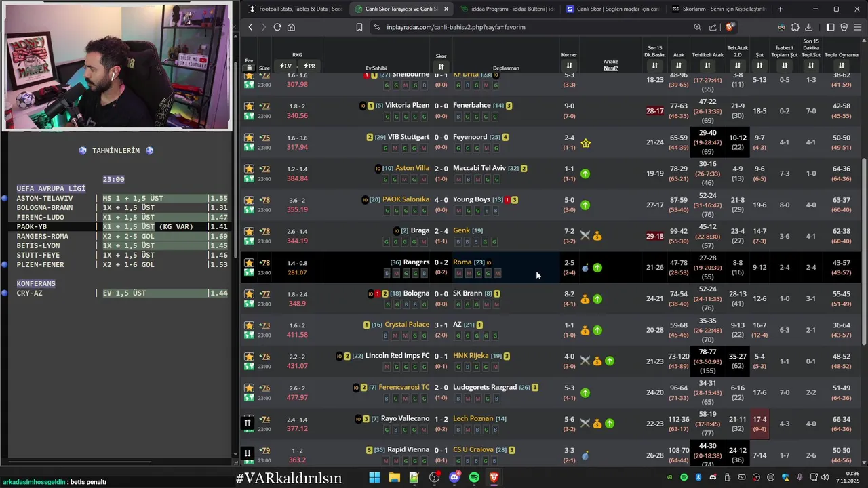Toggle favorite star for Aston Villa match
Screen dimensions: 868x488
249,169
